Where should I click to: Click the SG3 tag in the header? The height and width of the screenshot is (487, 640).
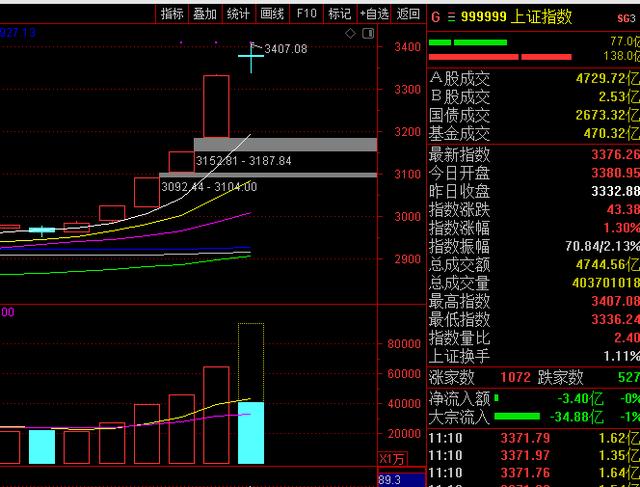point(626,18)
